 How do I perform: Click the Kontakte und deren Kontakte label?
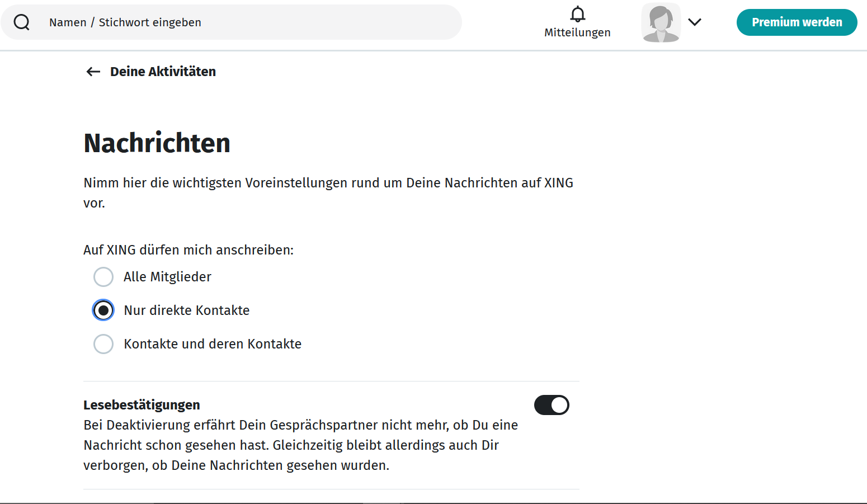coord(213,344)
